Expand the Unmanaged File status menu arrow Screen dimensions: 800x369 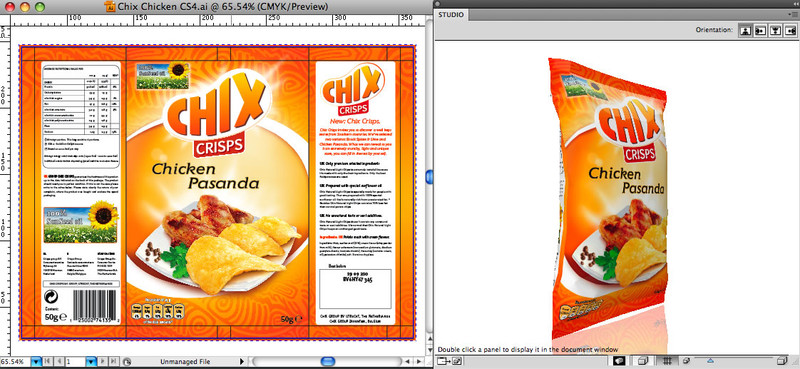click(x=242, y=361)
